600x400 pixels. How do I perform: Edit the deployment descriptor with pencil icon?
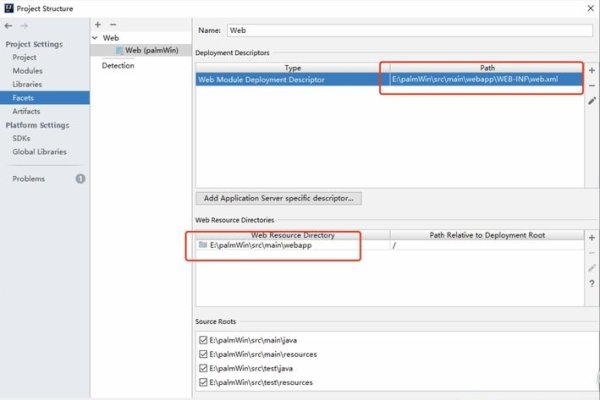[591, 101]
